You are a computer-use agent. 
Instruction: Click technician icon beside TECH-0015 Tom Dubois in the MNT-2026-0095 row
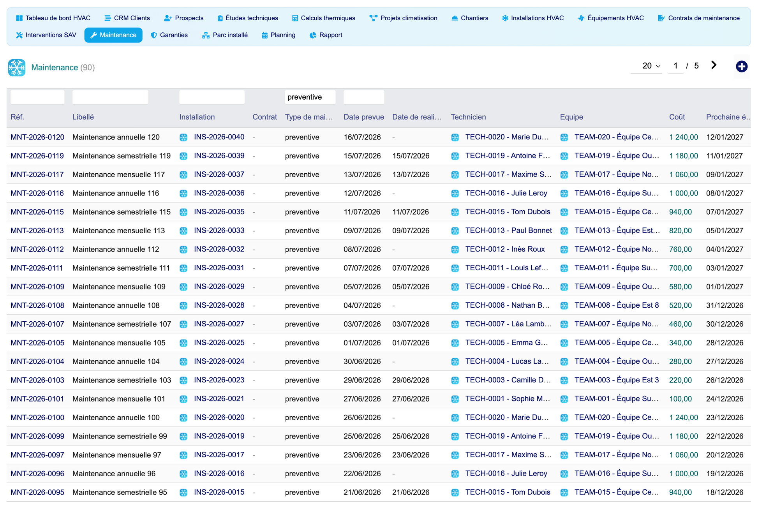(455, 492)
